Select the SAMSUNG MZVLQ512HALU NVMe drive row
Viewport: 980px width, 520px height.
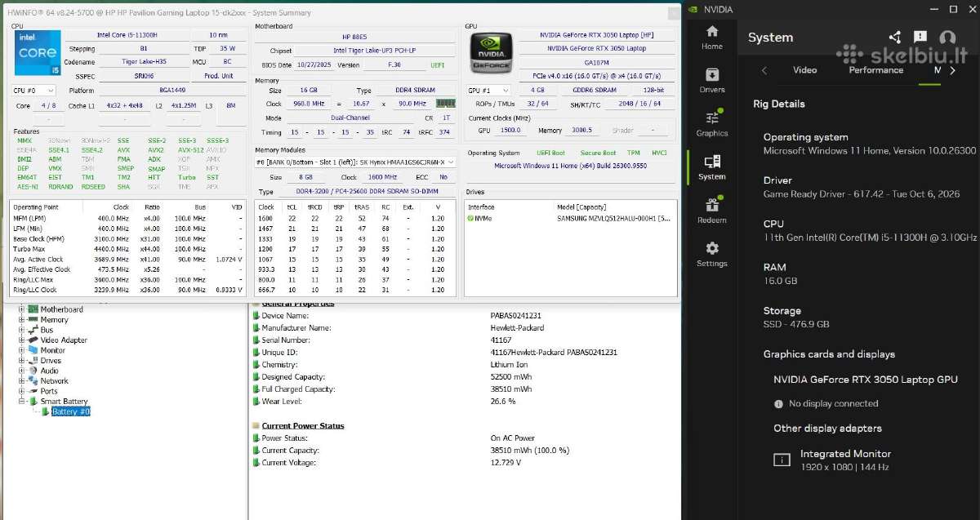tap(569, 218)
